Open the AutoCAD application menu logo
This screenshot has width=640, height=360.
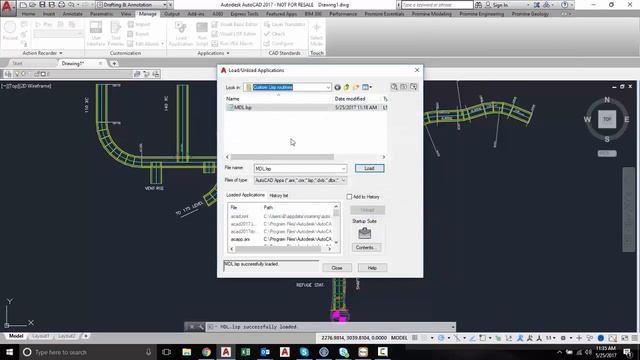[x=8, y=7]
